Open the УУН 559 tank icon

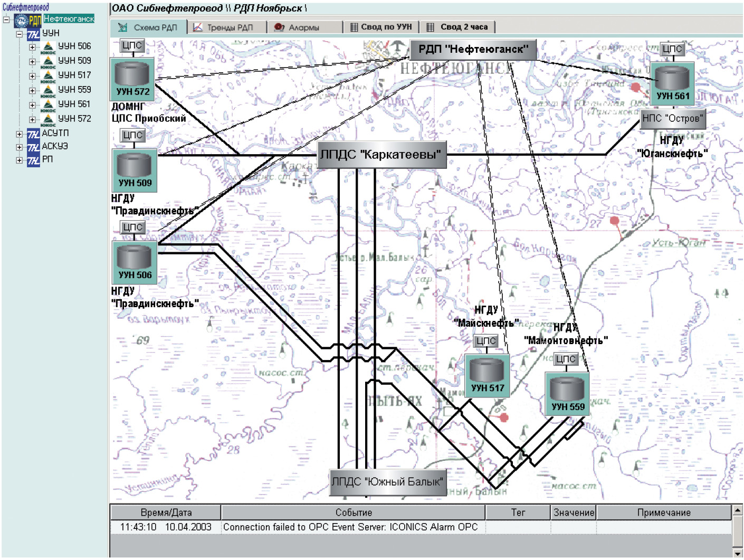coord(567,394)
